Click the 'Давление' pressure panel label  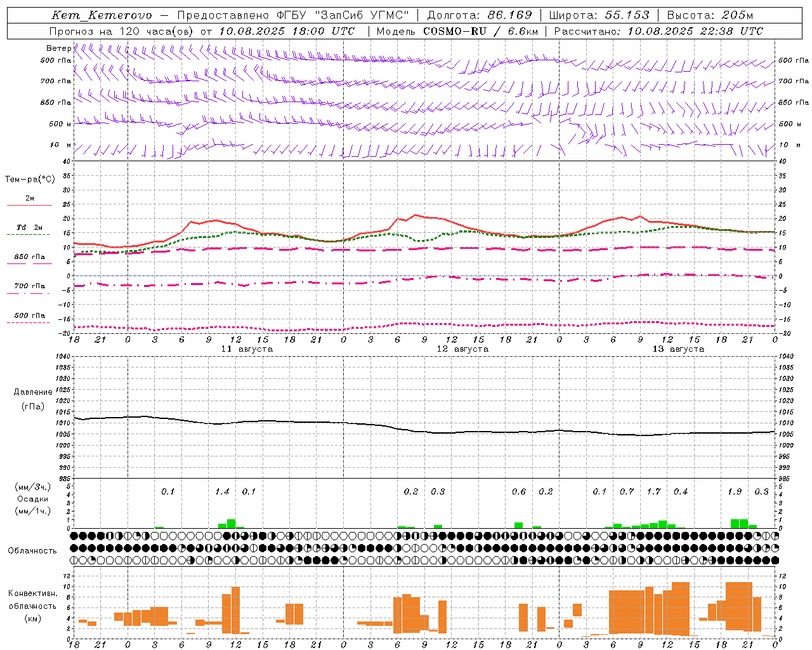[x=33, y=392]
